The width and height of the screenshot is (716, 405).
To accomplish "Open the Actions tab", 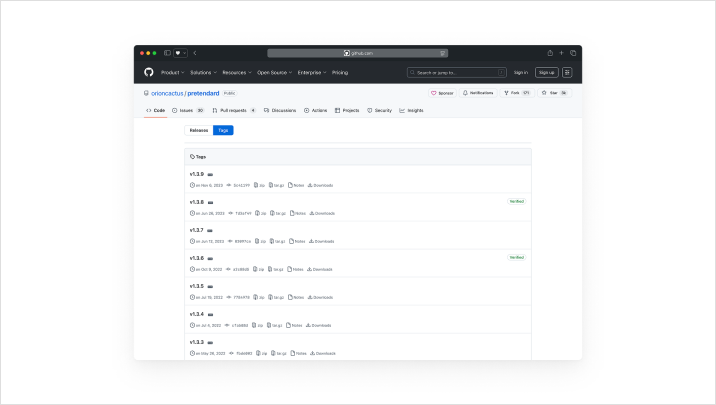I will coord(316,110).
